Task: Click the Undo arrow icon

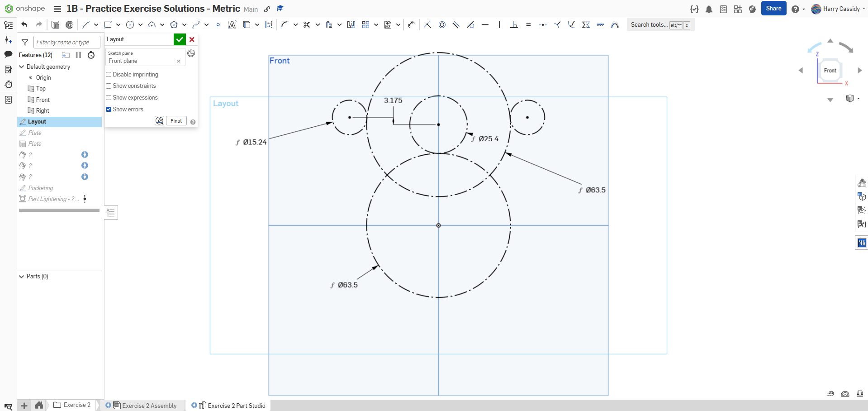Action: coord(24,25)
